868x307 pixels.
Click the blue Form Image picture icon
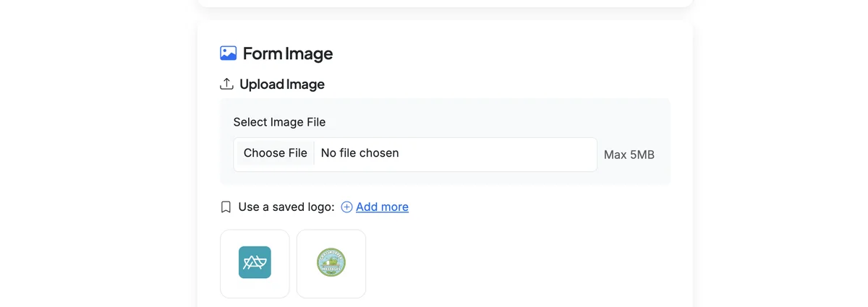pyautogui.click(x=228, y=53)
